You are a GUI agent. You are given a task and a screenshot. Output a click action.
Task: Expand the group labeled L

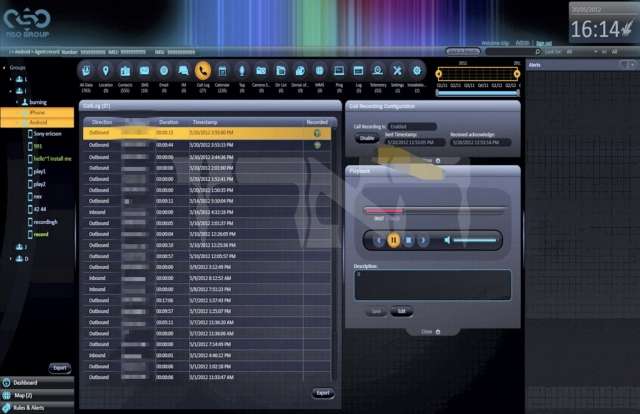click(x=11, y=79)
